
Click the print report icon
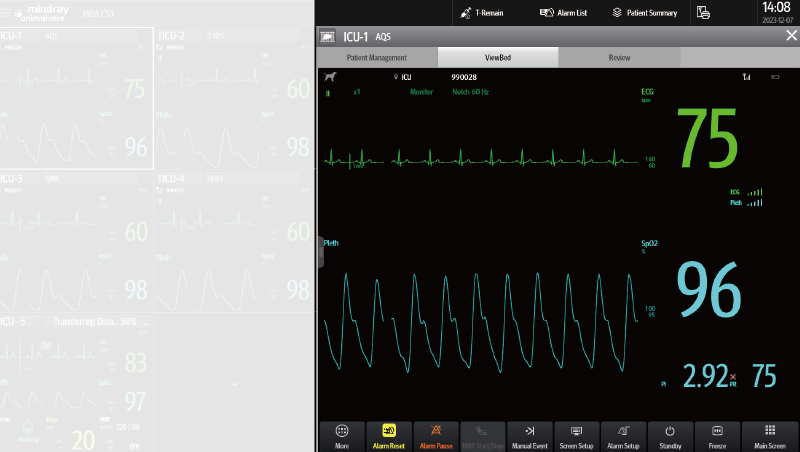point(704,13)
